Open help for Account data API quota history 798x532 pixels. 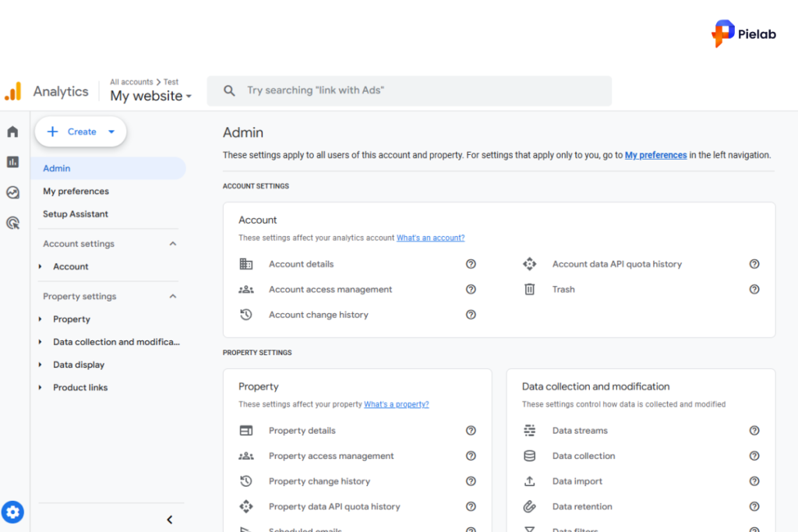[754, 264]
